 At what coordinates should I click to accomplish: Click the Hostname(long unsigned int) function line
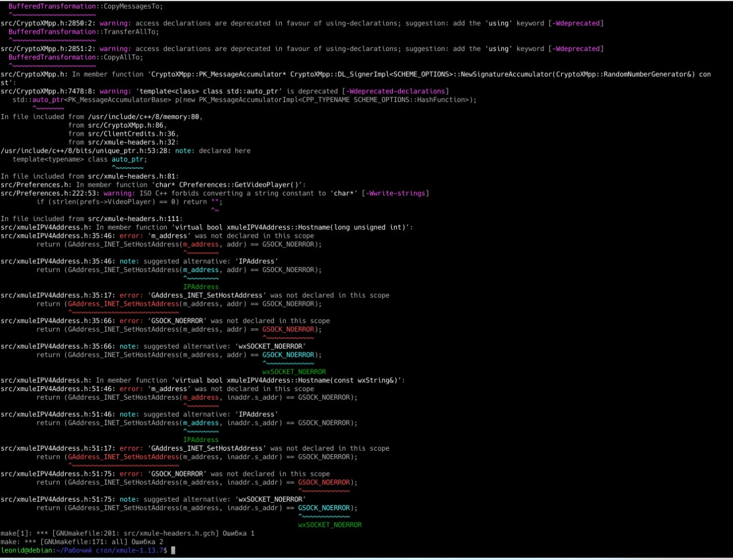click(207, 227)
